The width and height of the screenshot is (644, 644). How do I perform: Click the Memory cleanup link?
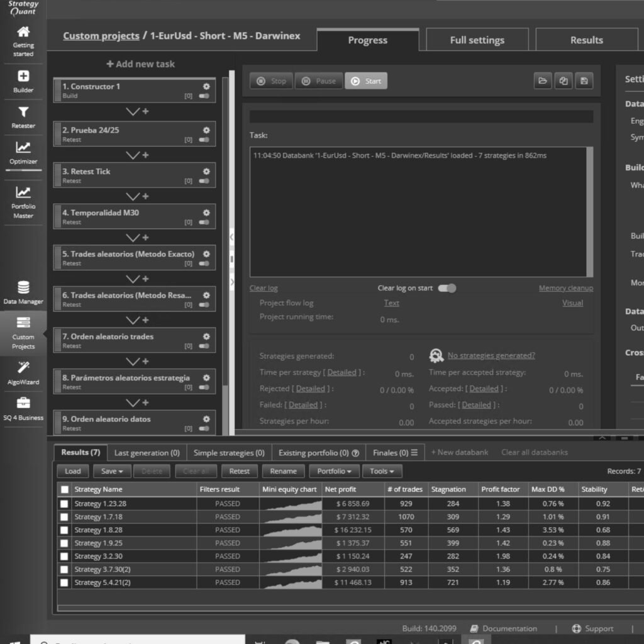coord(565,288)
